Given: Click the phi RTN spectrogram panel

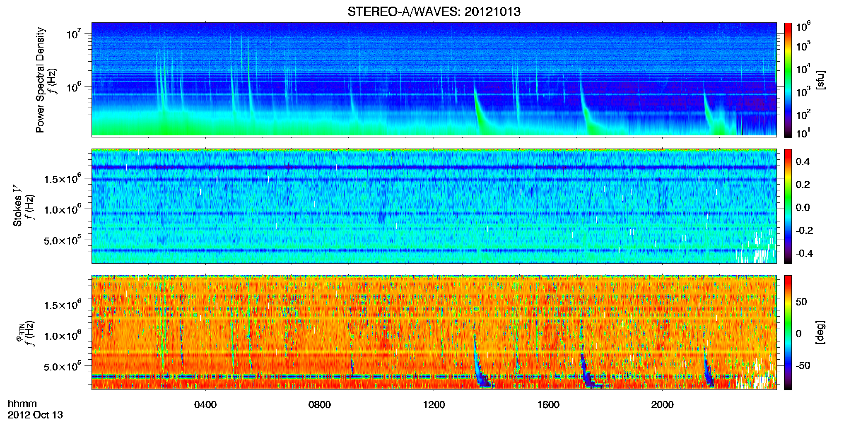Looking at the screenshot, I should tap(434, 332).
